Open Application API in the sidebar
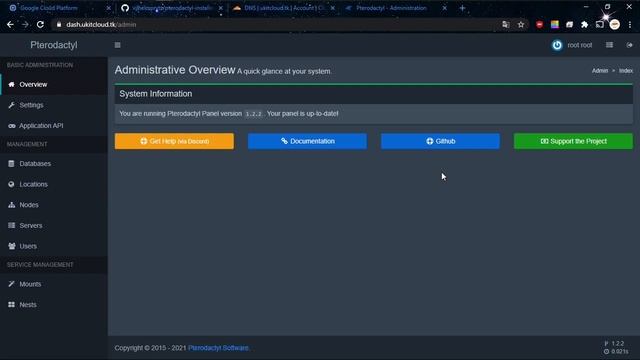This screenshot has height=360, width=640. point(54,126)
